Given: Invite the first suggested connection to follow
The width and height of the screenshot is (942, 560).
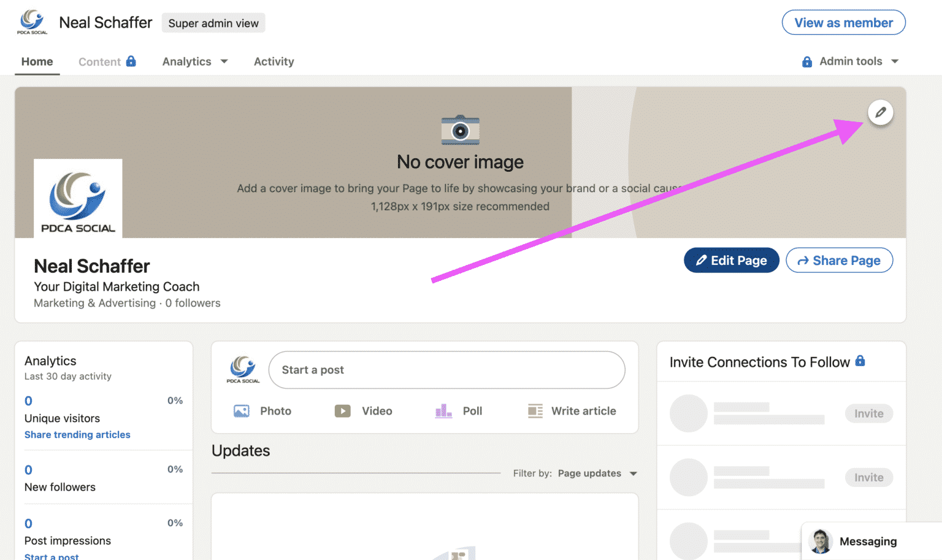Looking at the screenshot, I should 868,413.
